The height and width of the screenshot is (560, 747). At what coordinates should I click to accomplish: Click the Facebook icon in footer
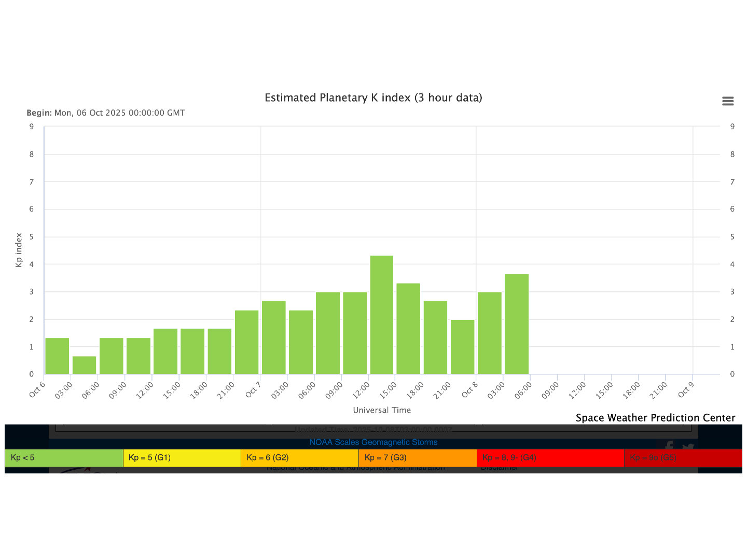[x=669, y=445]
